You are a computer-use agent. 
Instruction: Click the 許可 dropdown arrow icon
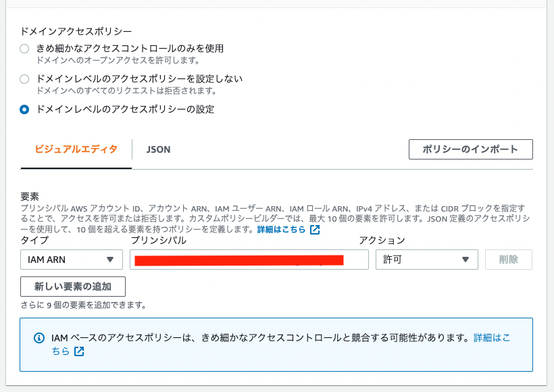(x=465, y=260)
